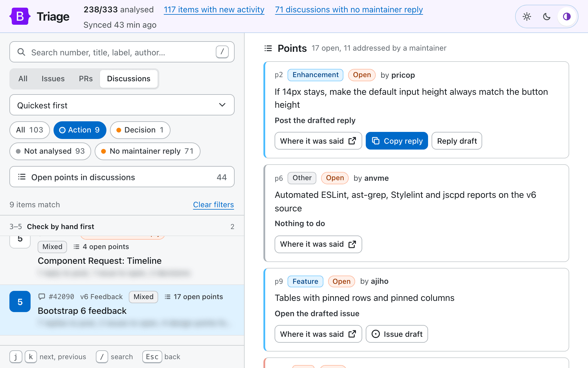Toggle the Not analysed 93 filter

tap(50, 151)
